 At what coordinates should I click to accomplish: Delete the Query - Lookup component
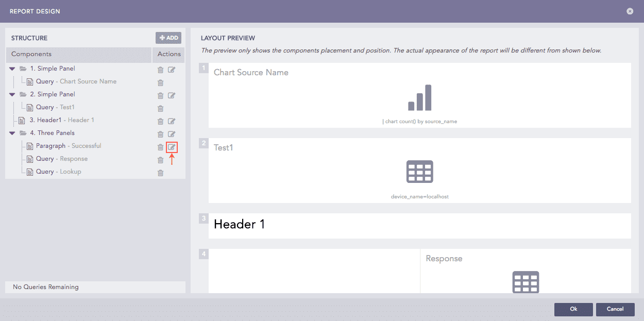click(160, 173)
